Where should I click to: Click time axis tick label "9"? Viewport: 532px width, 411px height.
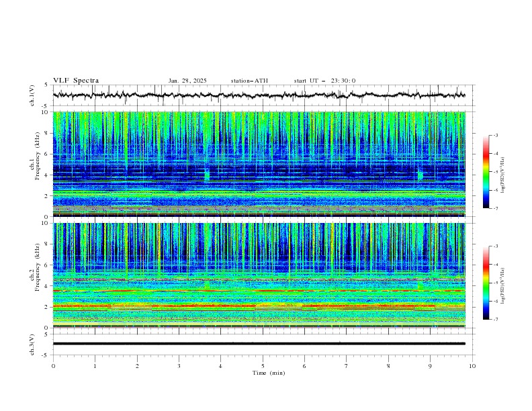point(430,366)
